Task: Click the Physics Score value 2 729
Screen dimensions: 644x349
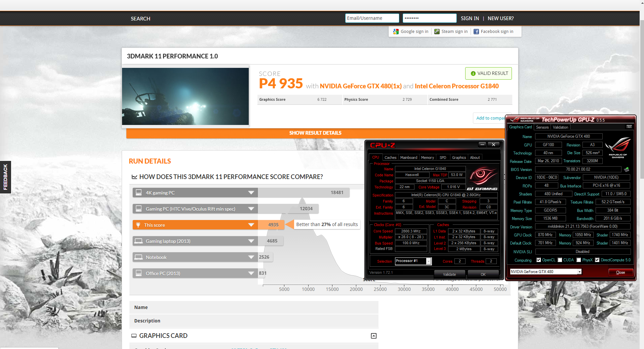Action: (407, 99)
